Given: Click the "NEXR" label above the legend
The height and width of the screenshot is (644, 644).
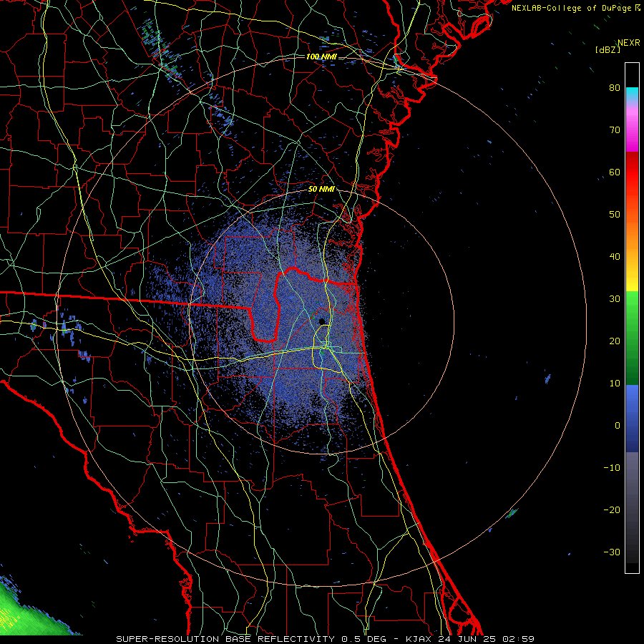Looking at the screenshot, I should coord(629,43).
